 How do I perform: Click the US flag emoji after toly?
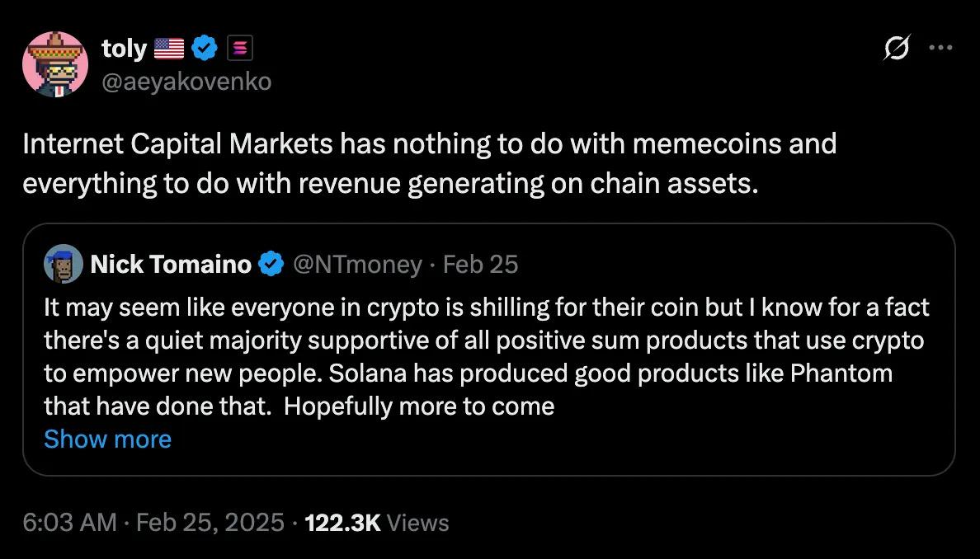(169, 49)
